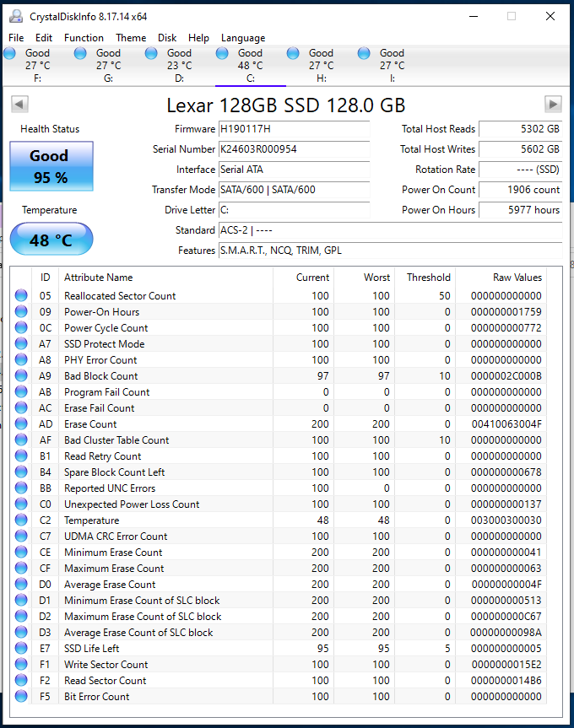The height and width of the screenshot is (728, 574).
Task: Switch to disk F: tab
Action: tap(38, 66)
